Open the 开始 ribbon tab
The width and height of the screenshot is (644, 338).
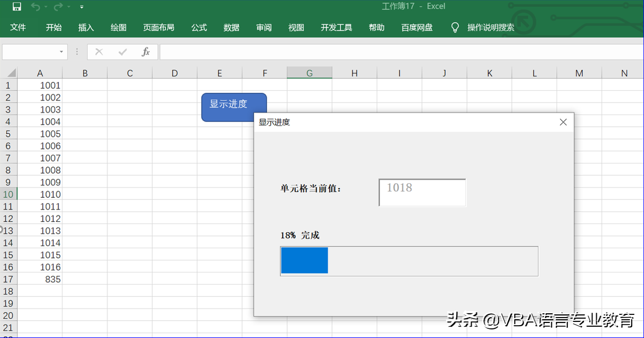tap(54, 27)
